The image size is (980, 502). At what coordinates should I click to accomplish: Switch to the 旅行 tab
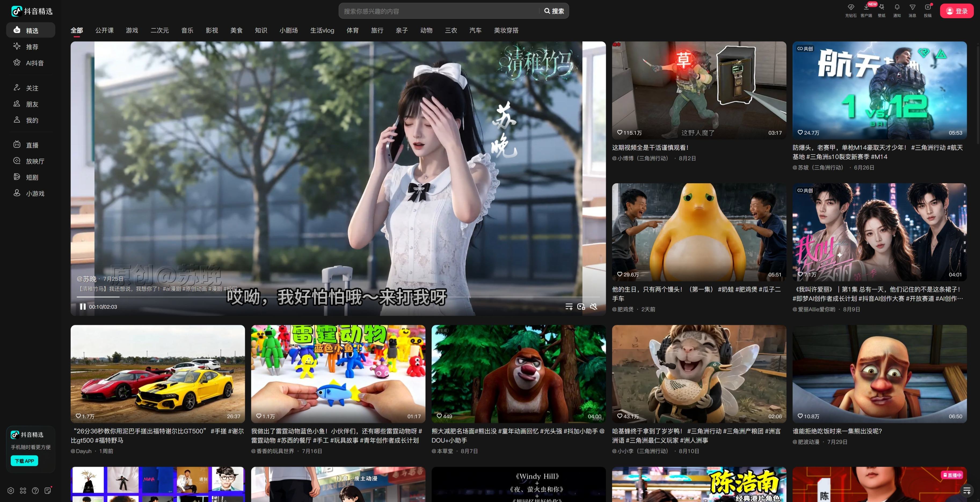(x=377, y=30)
